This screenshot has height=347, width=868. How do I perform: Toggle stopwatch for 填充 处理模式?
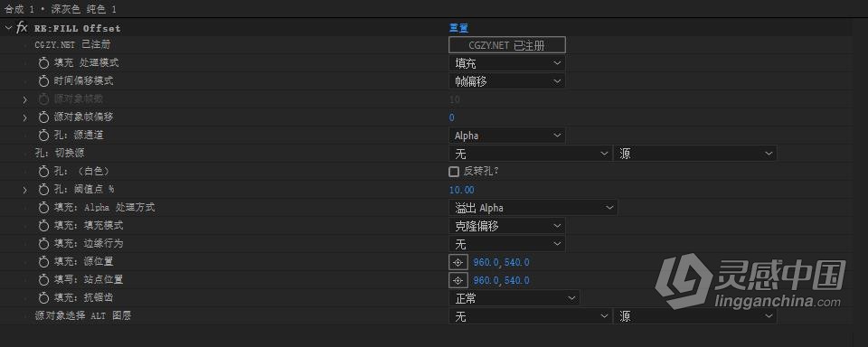[x=43, y=63]
